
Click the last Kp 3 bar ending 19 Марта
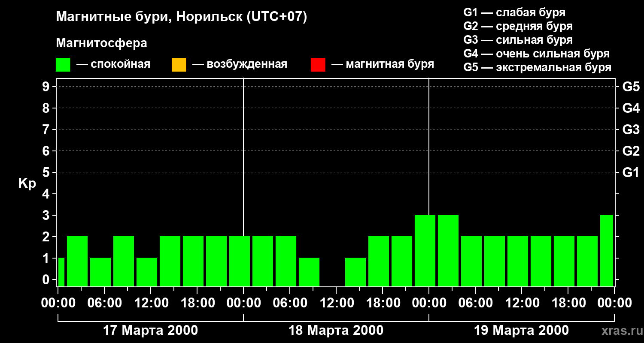(607, 250)
